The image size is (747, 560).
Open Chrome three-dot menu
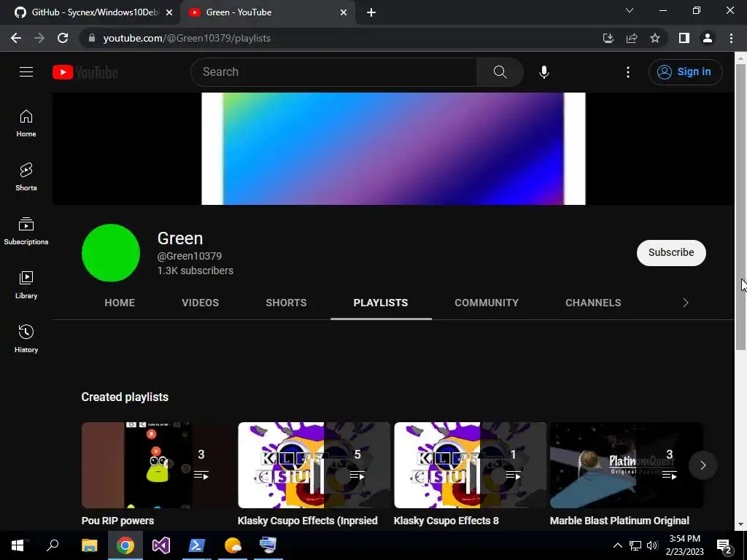coord(731,38)
